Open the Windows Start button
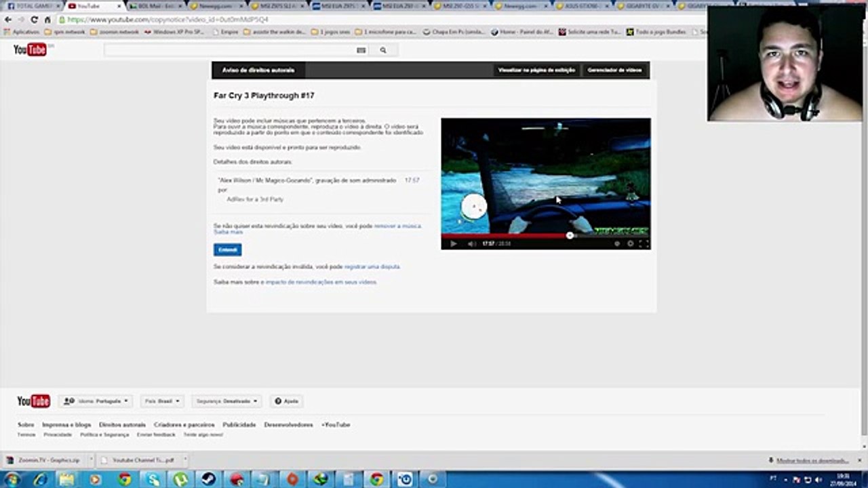868x488 pixels. coord(12,479)
